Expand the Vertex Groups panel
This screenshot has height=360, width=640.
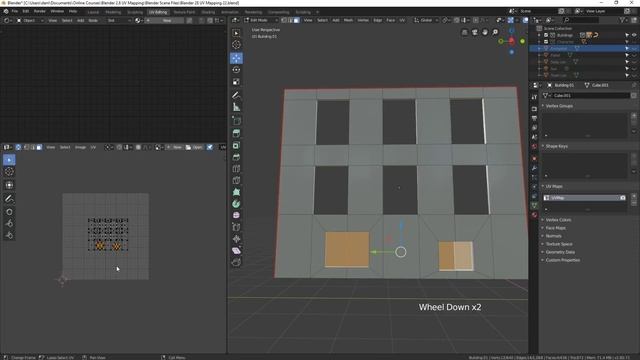click(x=559, y=106)
